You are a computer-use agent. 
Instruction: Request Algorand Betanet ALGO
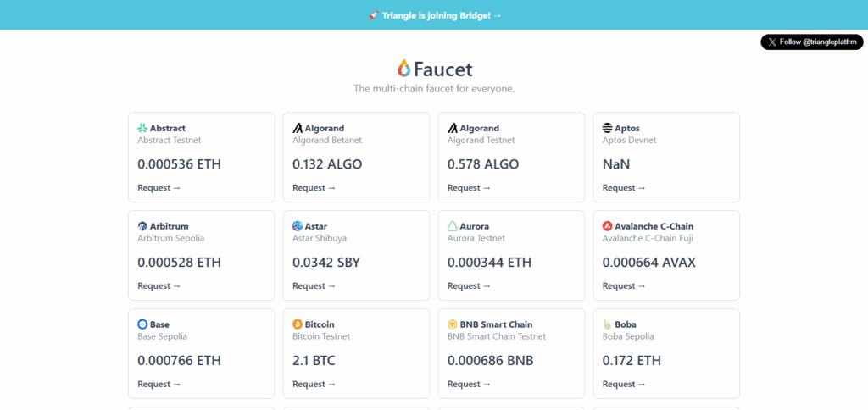pyautogui.click(x=314, y=187)
